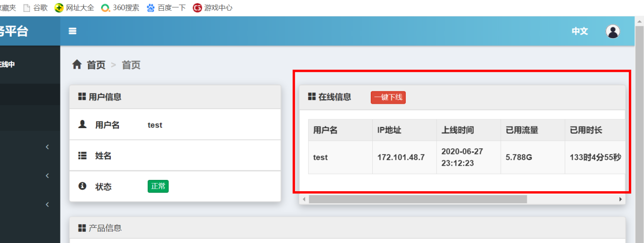Click the grid icon beside 产品信息
Image resolution: width=644 pixels, height=243 pixels.
[82, 228]
